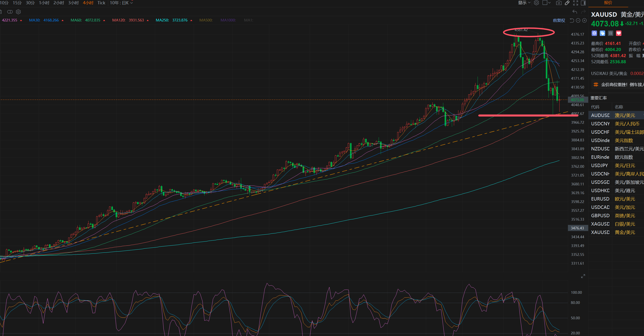Toggle the overlay compare circles icon
This screenshot has width=644, height=336.
(x=10, y=12)
